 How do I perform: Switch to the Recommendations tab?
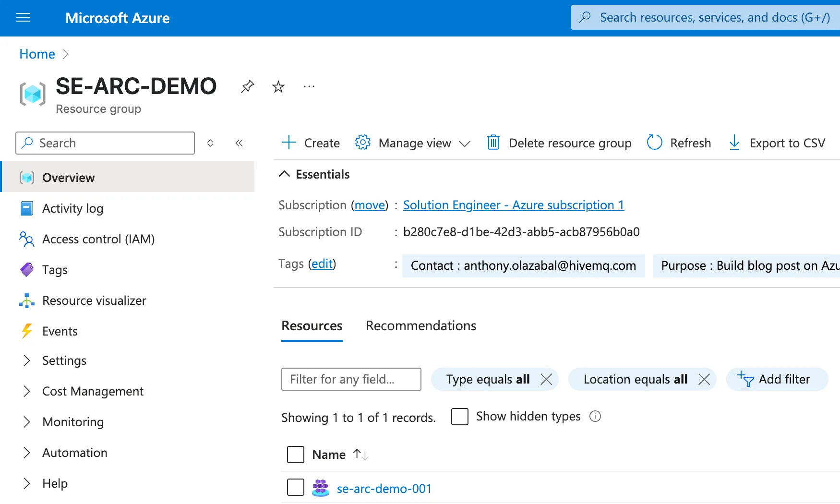point(421,326)
